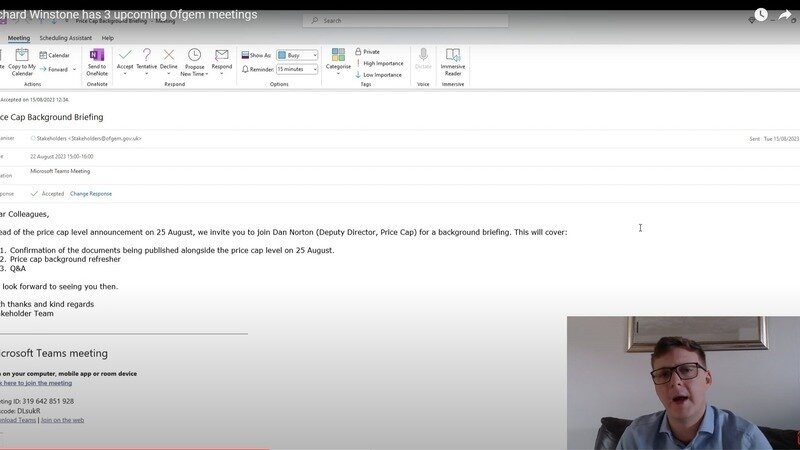Click the Dictate microphone icon
Screen dimensions: 800x450
pyautogui.click(x=423, y=54)
